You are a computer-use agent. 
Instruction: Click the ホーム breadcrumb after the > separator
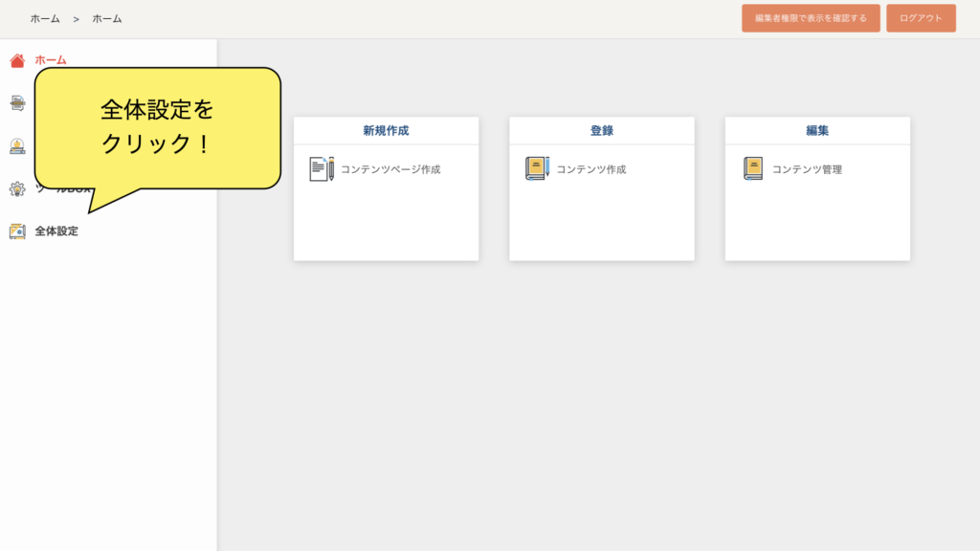tap(107, 18)
